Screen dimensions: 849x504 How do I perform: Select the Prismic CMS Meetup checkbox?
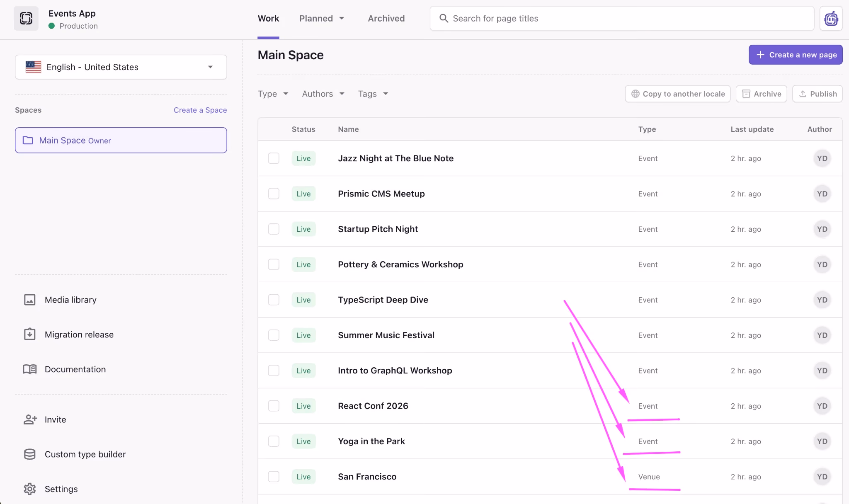(274, 194)
